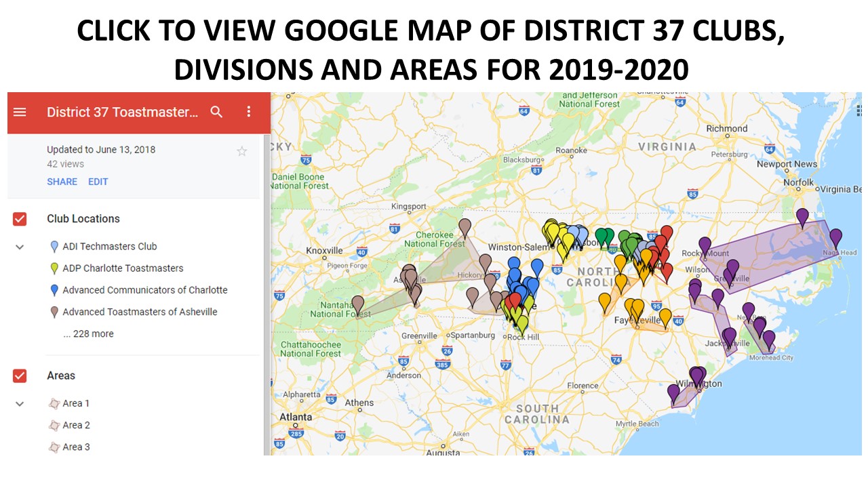Click the sidebar vertical scrollbar

pos(267,295)
